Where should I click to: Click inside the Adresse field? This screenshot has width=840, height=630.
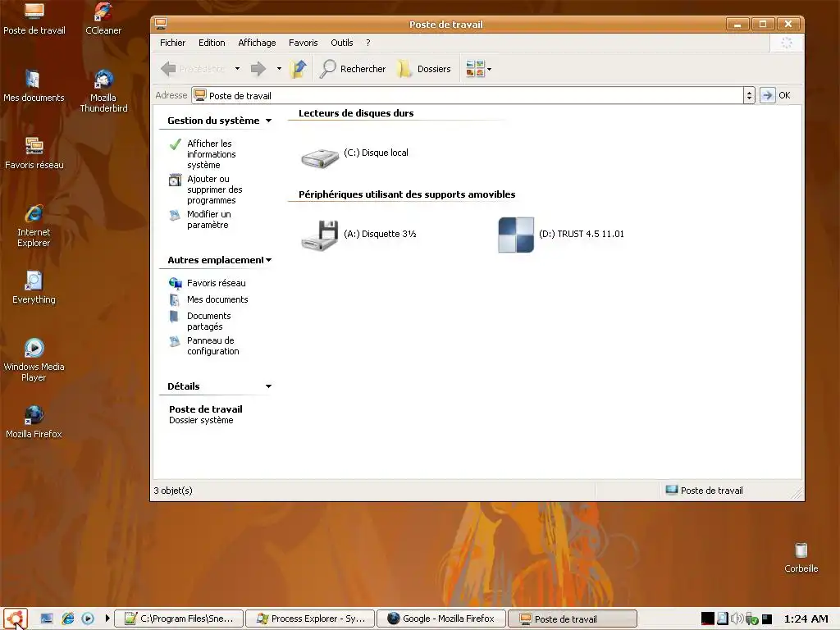[467, 95]
